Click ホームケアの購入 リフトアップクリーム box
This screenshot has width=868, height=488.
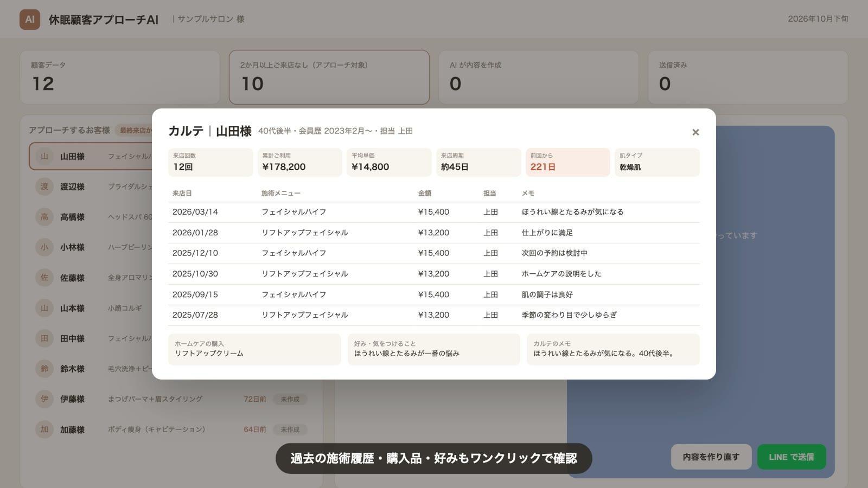[254, 349]
